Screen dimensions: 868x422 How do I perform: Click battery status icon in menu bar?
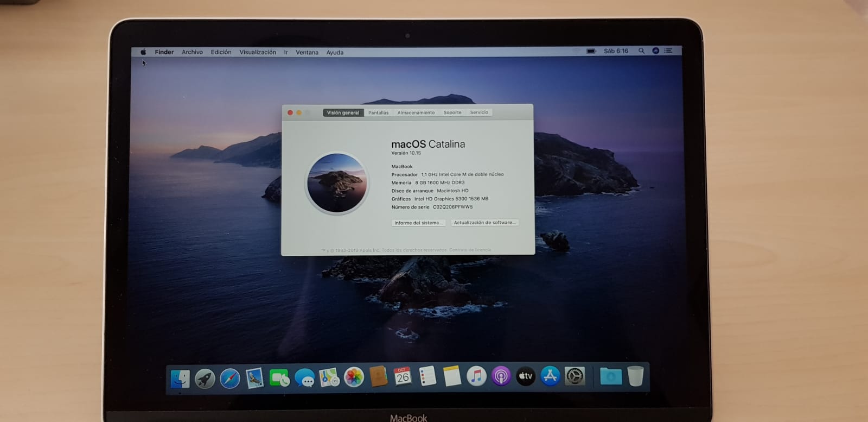click(591, 51)
